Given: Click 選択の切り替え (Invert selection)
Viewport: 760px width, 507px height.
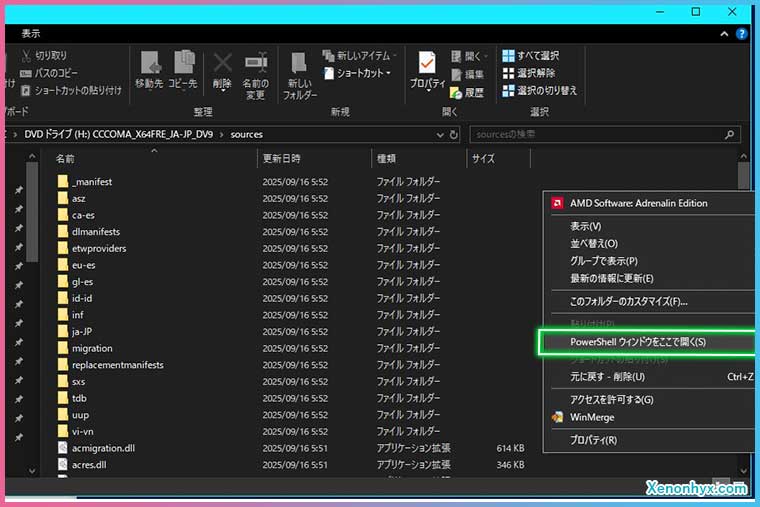Looking at the screenshot, I should (x=538, y=91).
